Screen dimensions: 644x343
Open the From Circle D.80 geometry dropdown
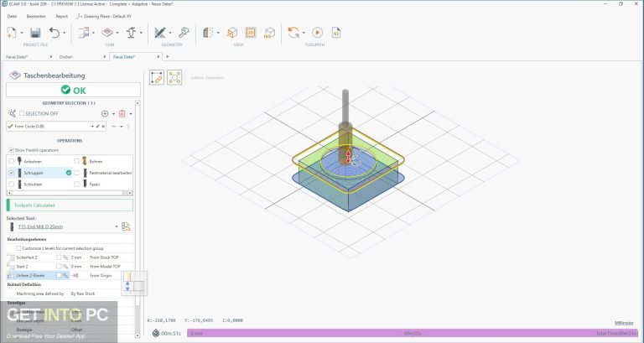[x=93, y=126]
